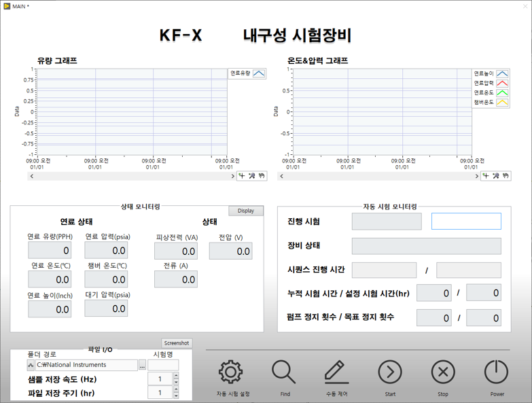
Task: Open 챔버온도 yellow plot legend swatch
Action: click(502, 102)
